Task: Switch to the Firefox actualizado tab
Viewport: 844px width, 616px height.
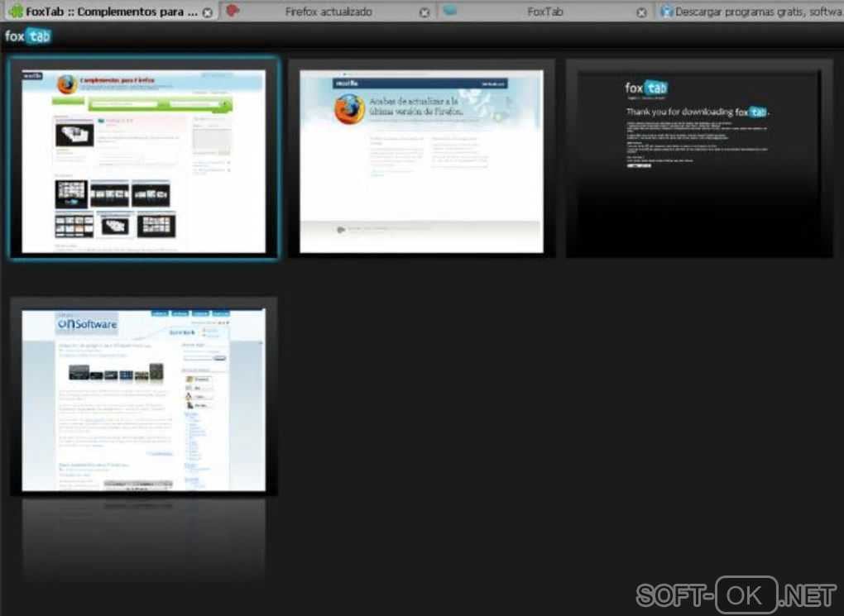Action: tap(328, 12)
